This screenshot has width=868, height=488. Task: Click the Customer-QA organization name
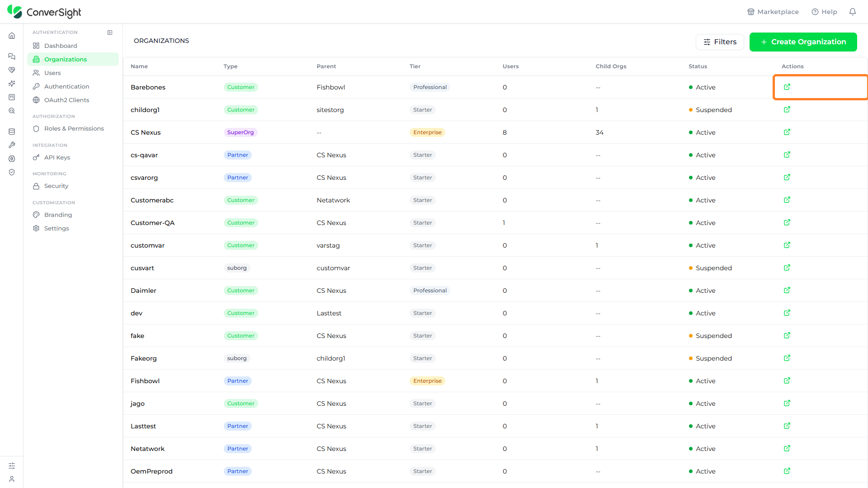152,223
